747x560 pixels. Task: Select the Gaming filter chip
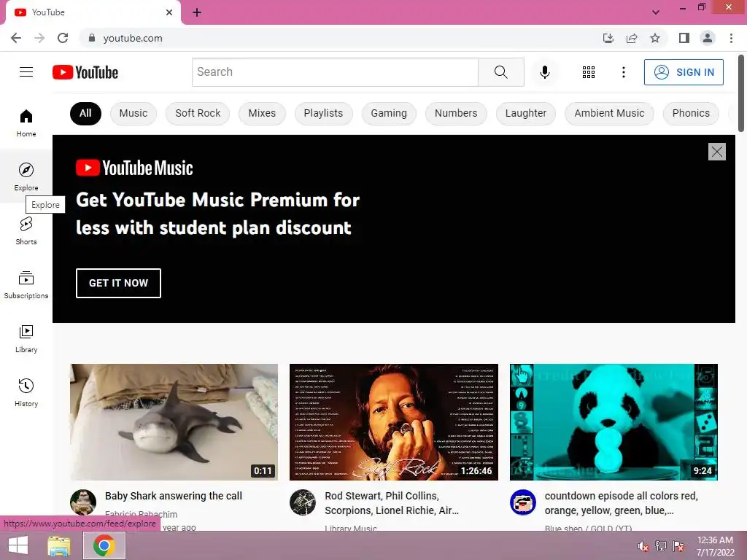coord(389,113)
